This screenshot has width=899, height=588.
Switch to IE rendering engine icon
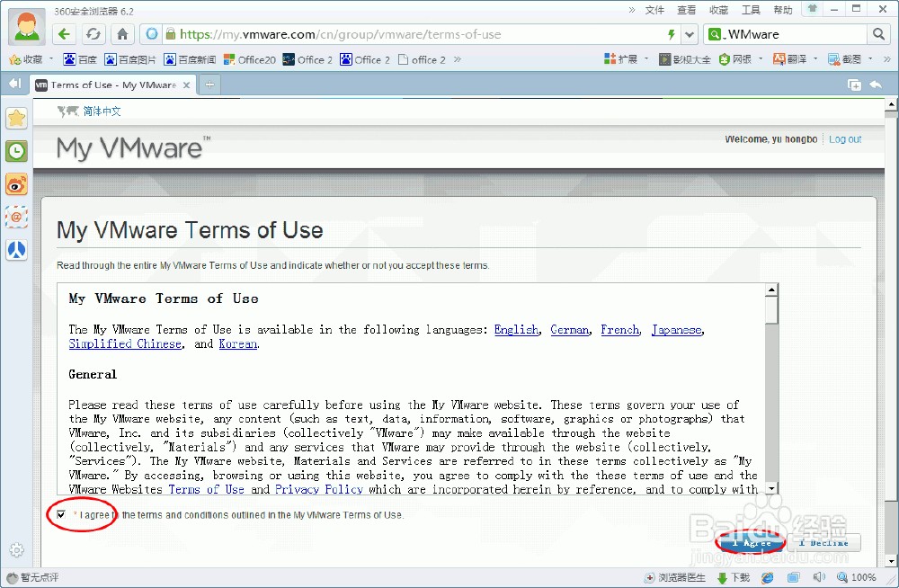767,577
